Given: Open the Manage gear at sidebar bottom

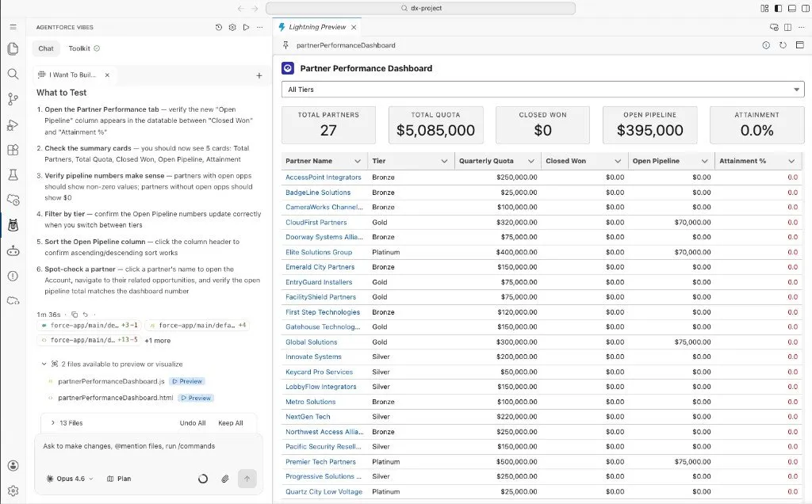Looking at the screenshot, I should tap(13, 491).
